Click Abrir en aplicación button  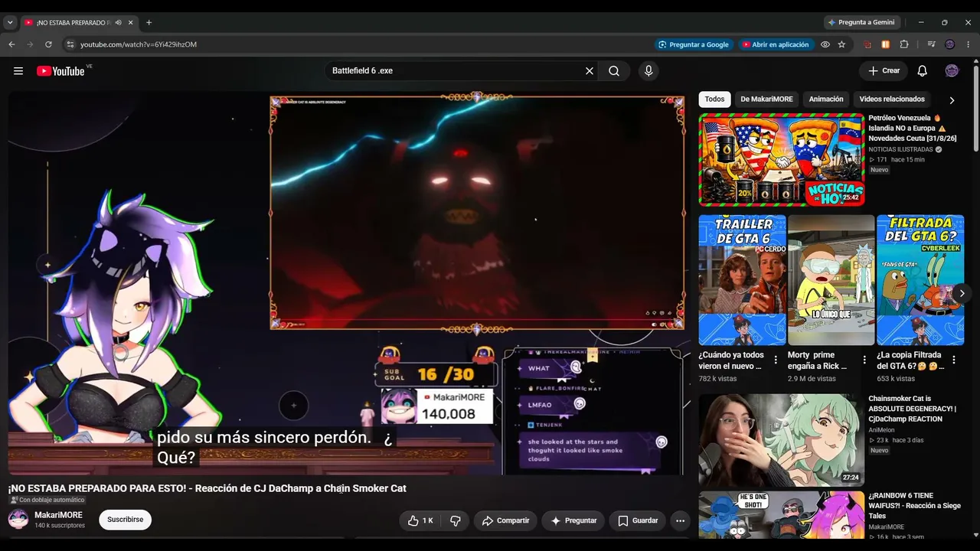pos(775,44)
